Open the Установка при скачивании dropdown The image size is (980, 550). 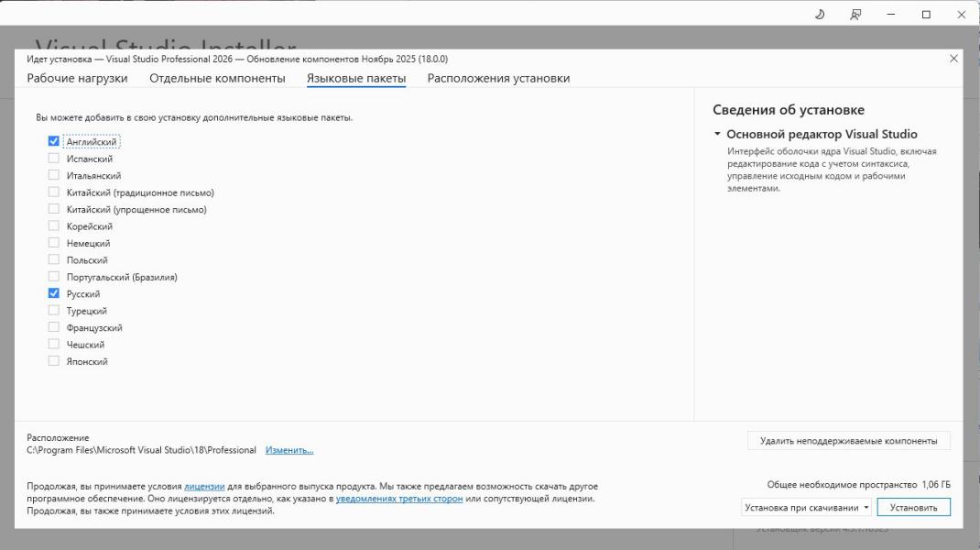[806, 508]
